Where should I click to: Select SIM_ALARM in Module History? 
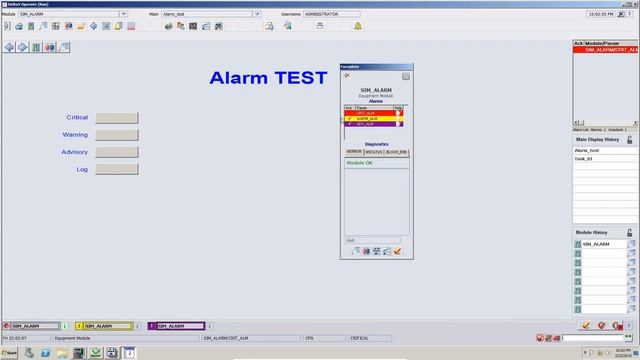(x=604, y=244)
